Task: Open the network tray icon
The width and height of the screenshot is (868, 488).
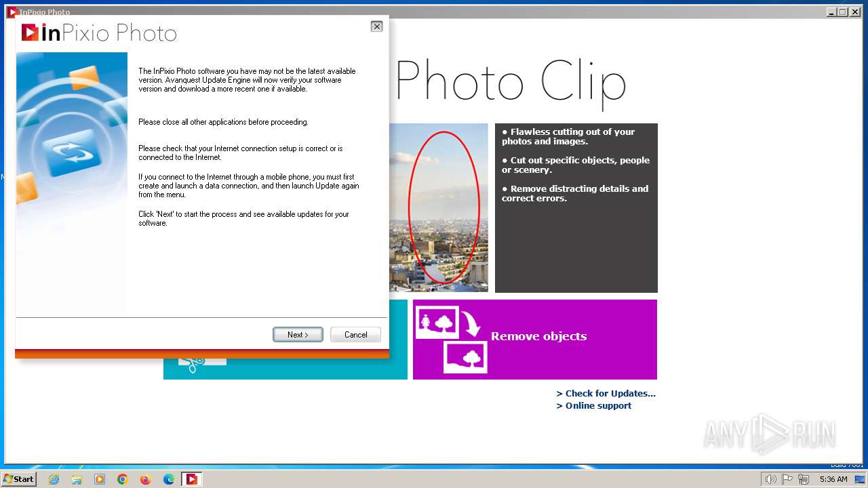Action: click(804, 479)
